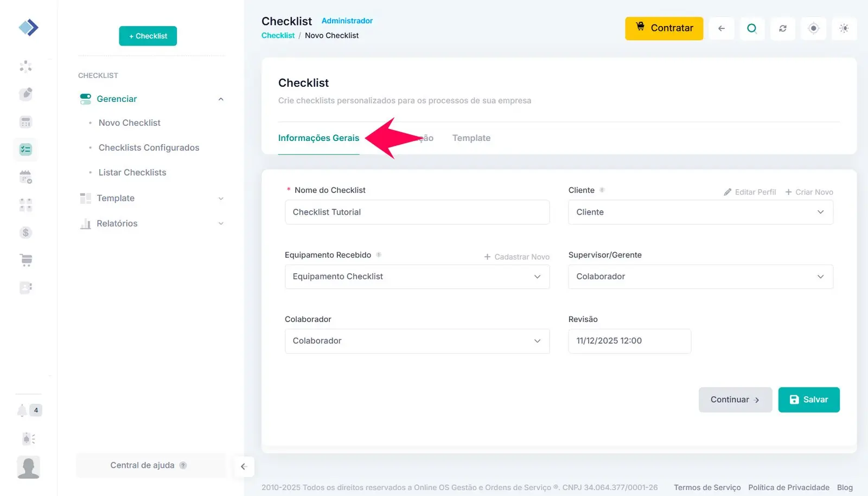Click the dollar sign icon in the sidebar

coord(25,233)
